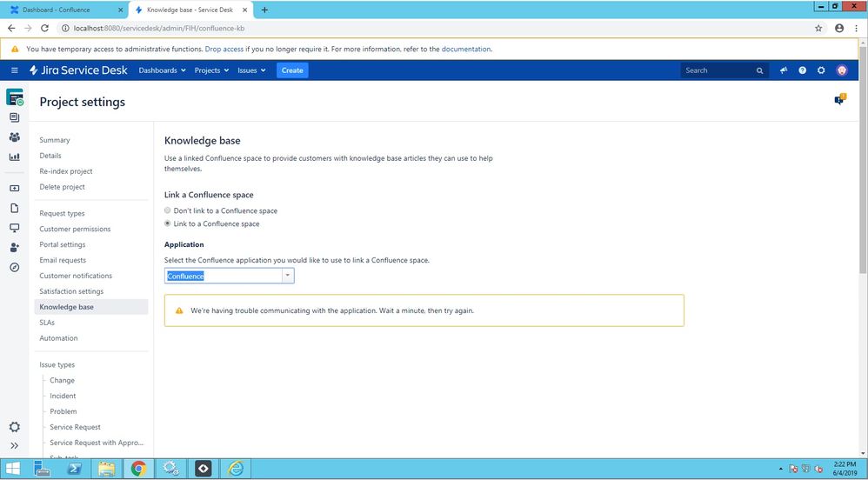
Task: Open the Customers people icon in sidebar
Action: pyautogui.click(x=15, y=137)
